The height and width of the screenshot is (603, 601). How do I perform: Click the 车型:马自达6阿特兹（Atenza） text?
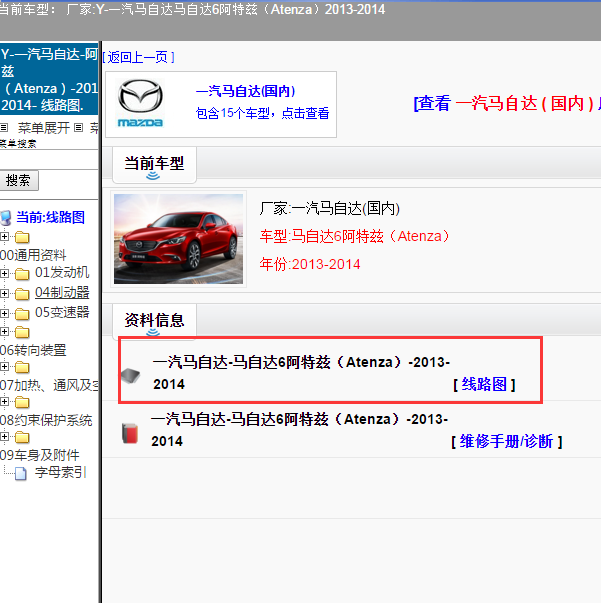tap(355, 236)
